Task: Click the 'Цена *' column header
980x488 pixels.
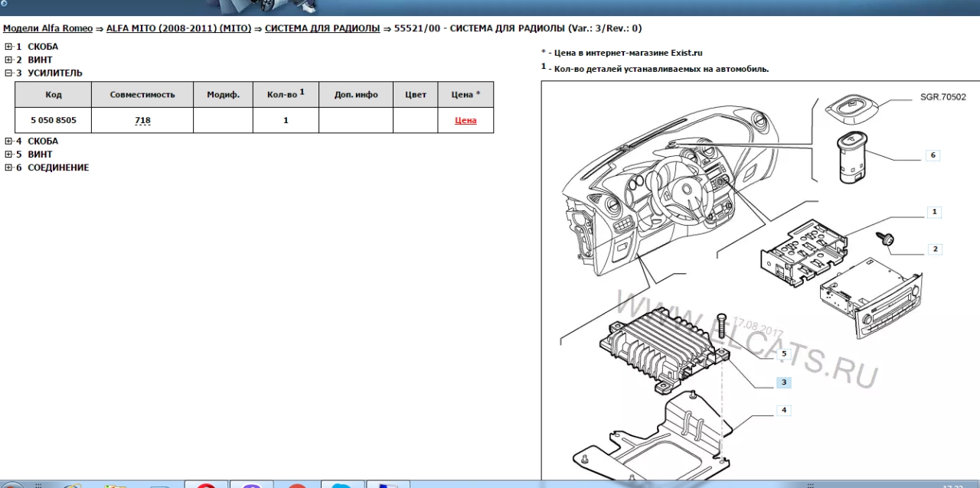Action: [465, 95]
